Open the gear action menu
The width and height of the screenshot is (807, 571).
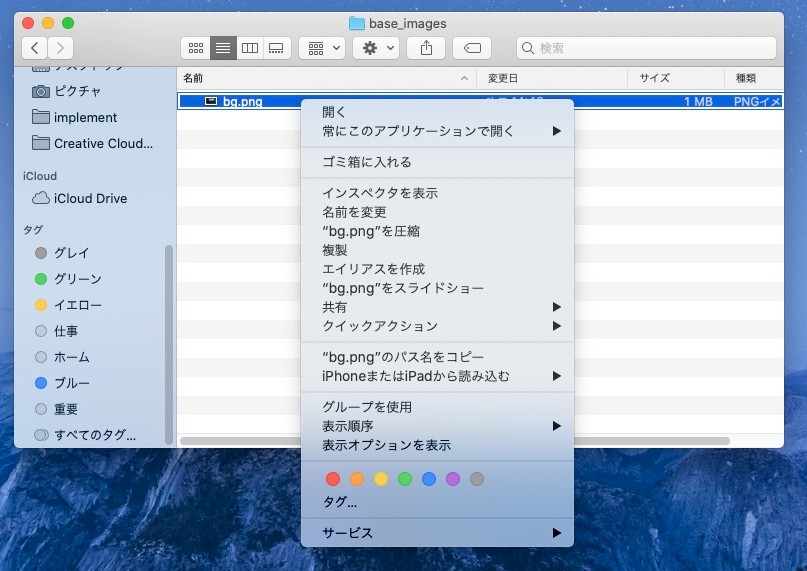[376, 48]
